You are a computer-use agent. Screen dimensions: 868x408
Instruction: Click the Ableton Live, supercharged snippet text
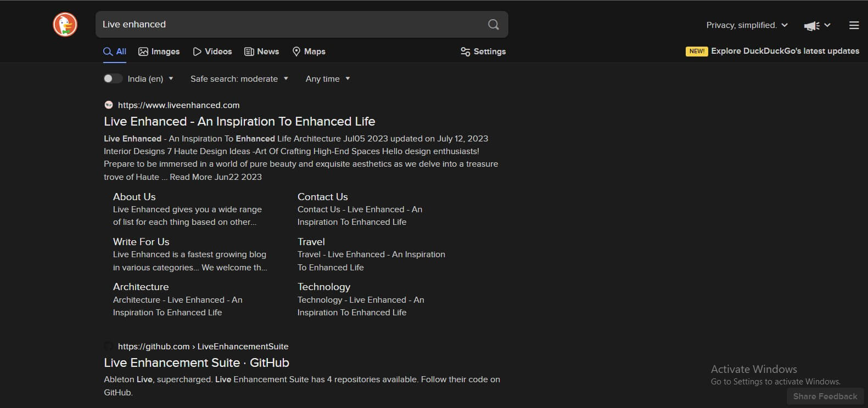(x=302, y=386)
